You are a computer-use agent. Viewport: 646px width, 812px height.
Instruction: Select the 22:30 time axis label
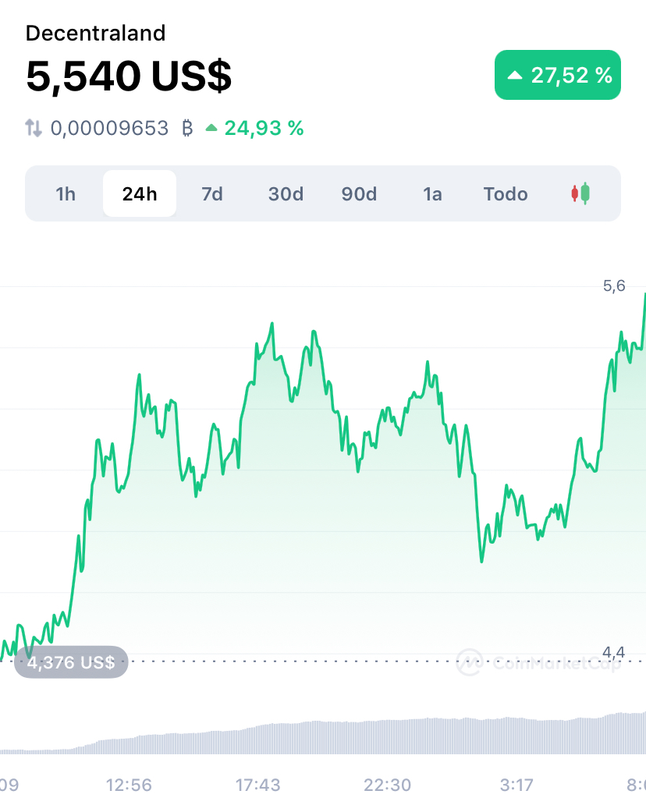tap(388, 785)
